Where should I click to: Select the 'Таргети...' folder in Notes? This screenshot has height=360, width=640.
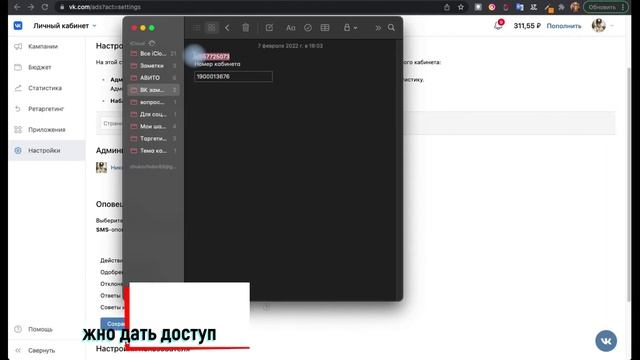point(153,138)
